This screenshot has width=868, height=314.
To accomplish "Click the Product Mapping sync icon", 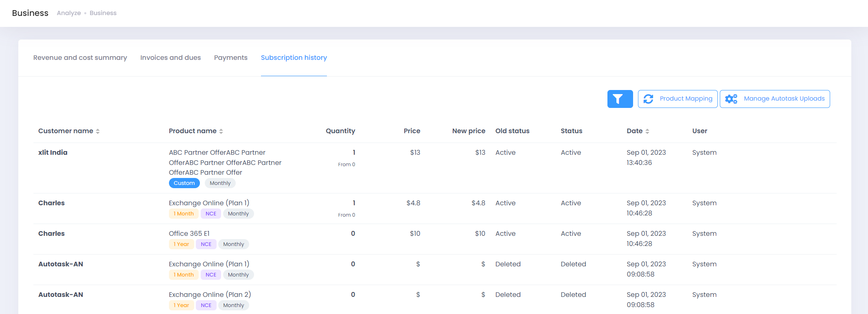I will pos(649,99).
